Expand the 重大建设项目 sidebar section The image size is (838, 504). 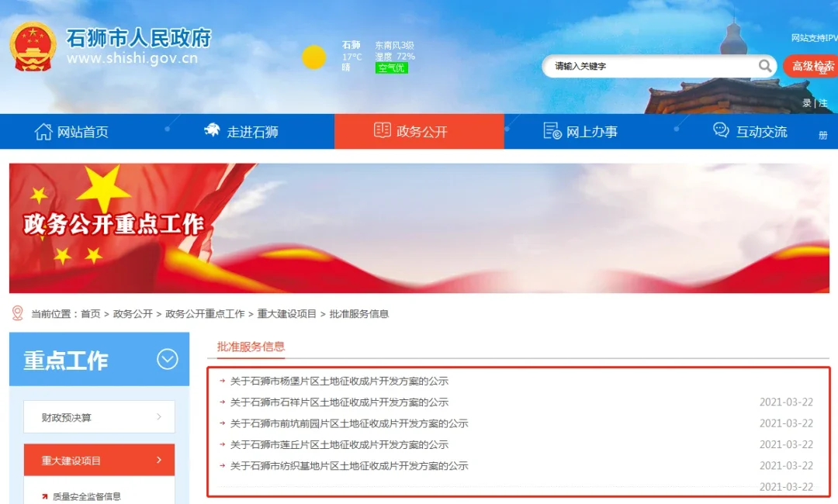coord(99,460)
